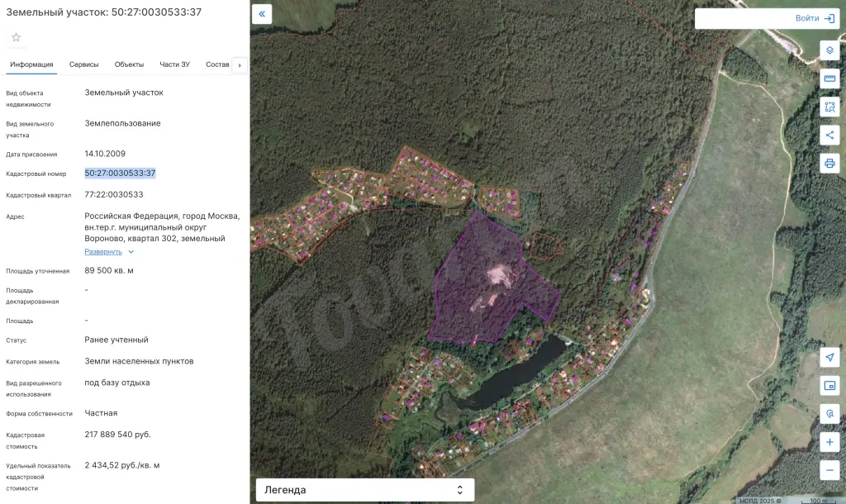The width and height of the screenshot is (846, 504).
Task: Expand full address via Развернуть link
Action: click(x=103, y=252)
